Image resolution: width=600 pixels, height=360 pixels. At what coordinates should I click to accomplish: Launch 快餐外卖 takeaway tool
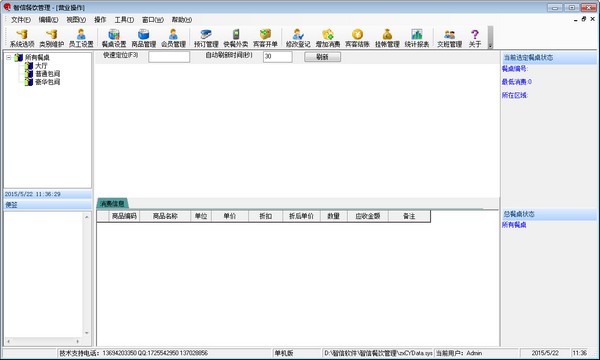click(236, 38)
